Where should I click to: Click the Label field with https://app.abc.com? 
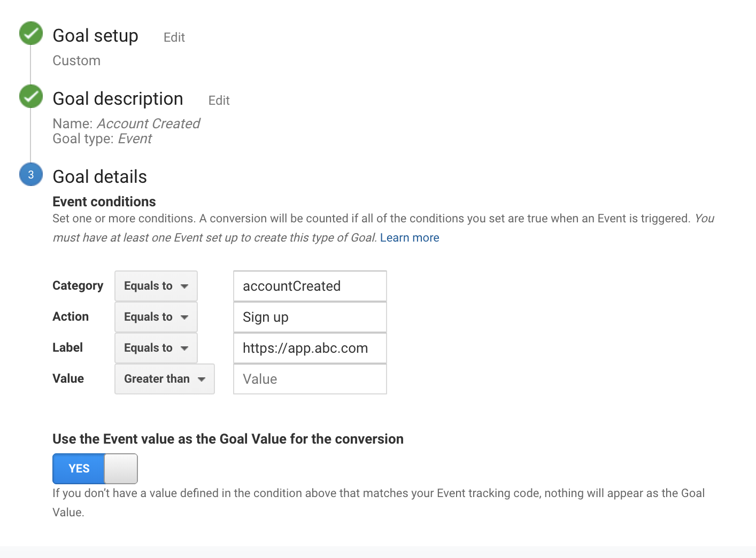click(x=310, y=348)
